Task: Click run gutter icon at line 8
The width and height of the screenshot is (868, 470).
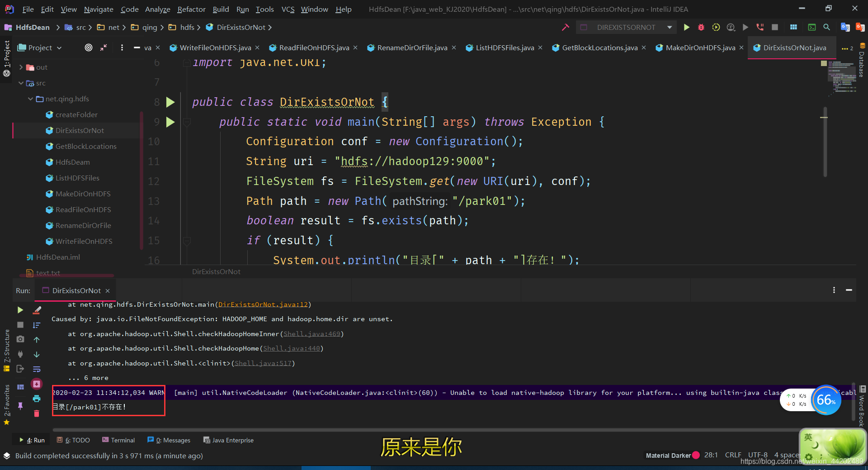Action: pos(170,102)
